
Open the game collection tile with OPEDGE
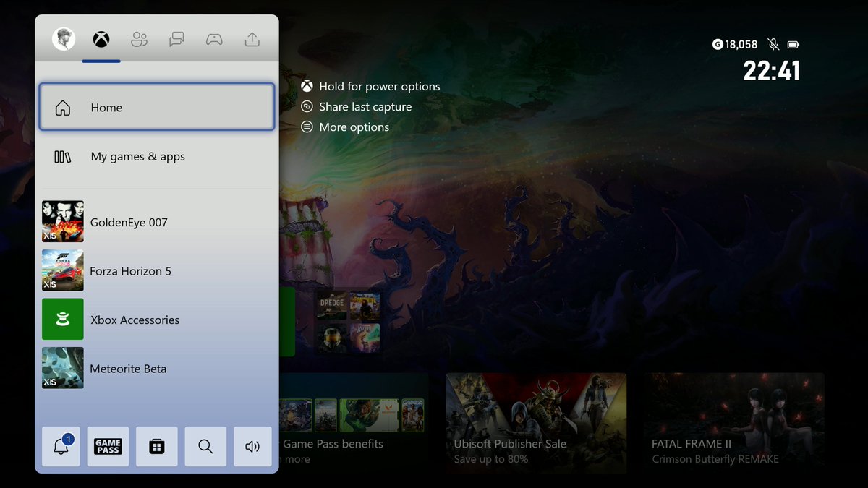[x=349, y=322]
